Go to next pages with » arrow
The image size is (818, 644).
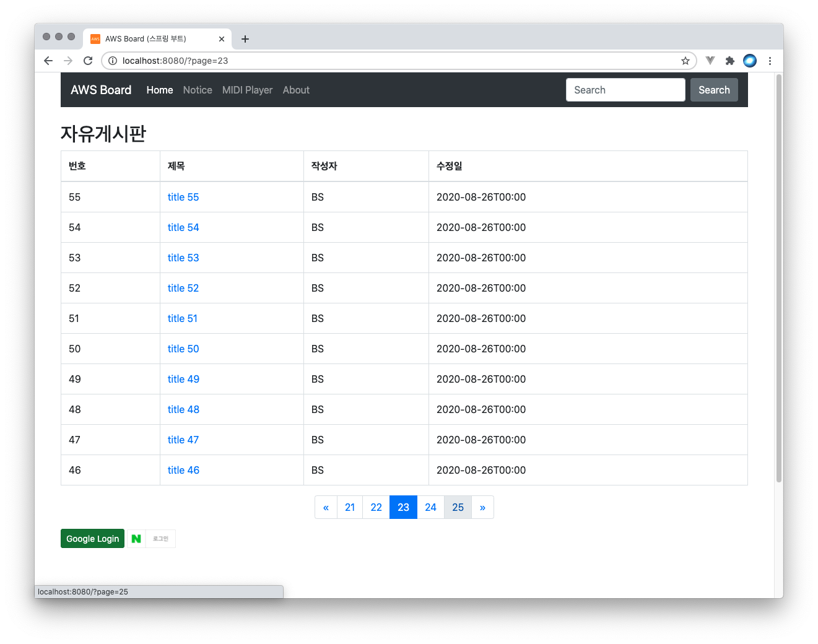point(482,507)
